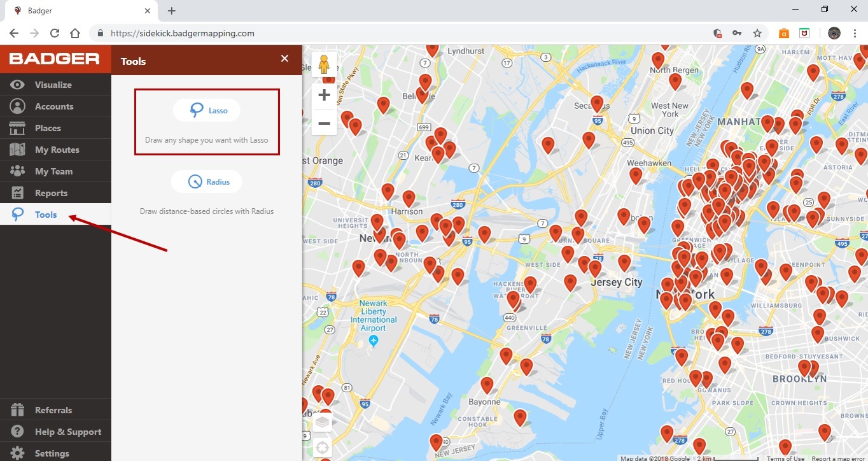Viewport: 868px width, 461px height.
Task: Open My Routes
Action: 55,149
